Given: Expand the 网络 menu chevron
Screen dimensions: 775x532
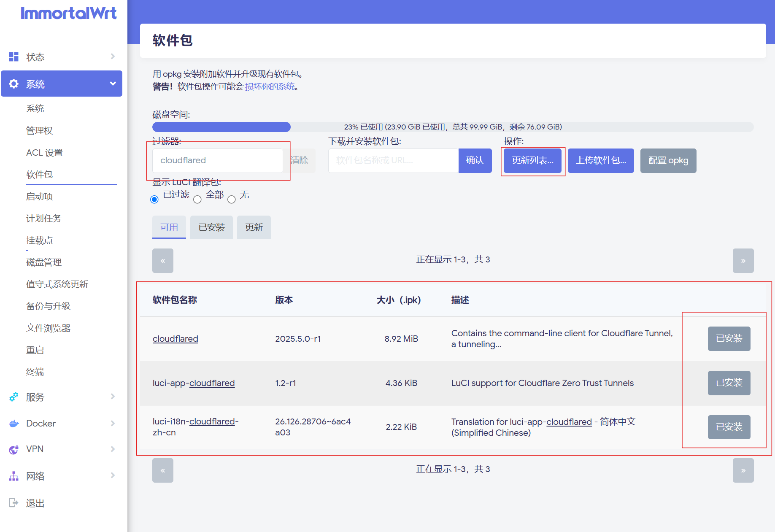Looking at the screenshot, I should pos(113,475).
